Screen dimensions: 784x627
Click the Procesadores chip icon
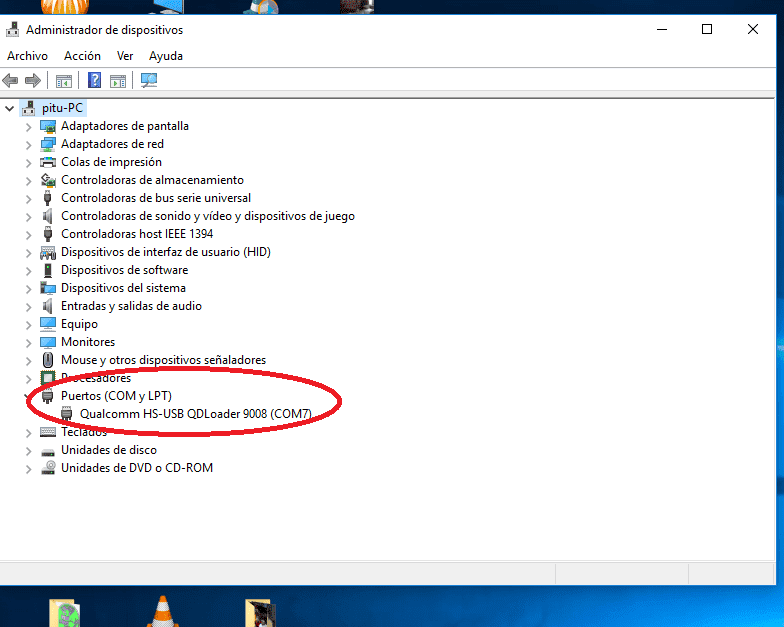[48, 378]
